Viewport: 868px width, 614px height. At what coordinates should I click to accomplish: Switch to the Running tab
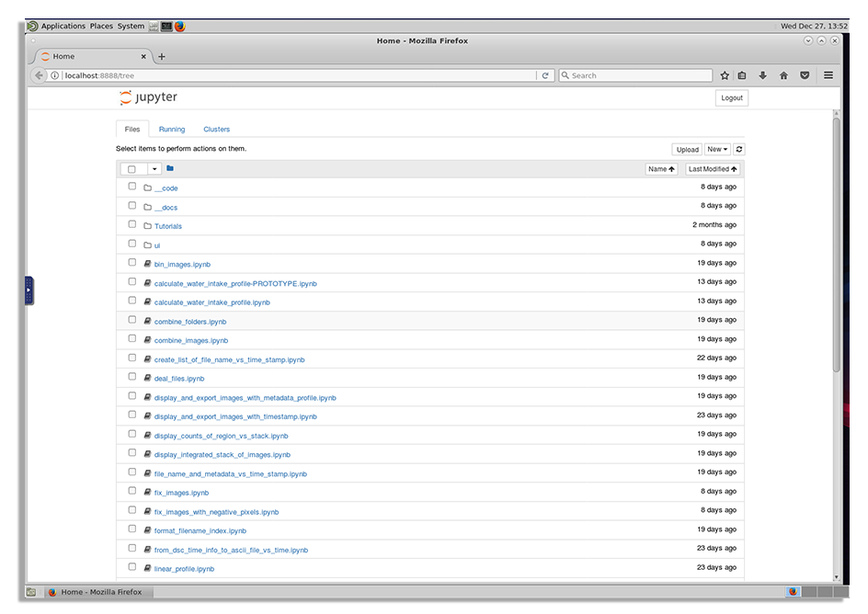(172, 130)
